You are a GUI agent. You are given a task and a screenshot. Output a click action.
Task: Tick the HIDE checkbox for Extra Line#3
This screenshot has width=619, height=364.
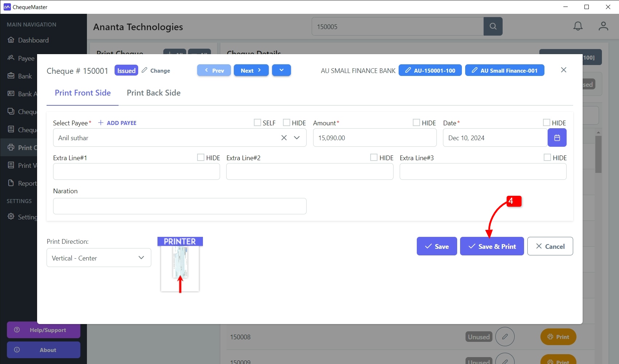point(547,157)
